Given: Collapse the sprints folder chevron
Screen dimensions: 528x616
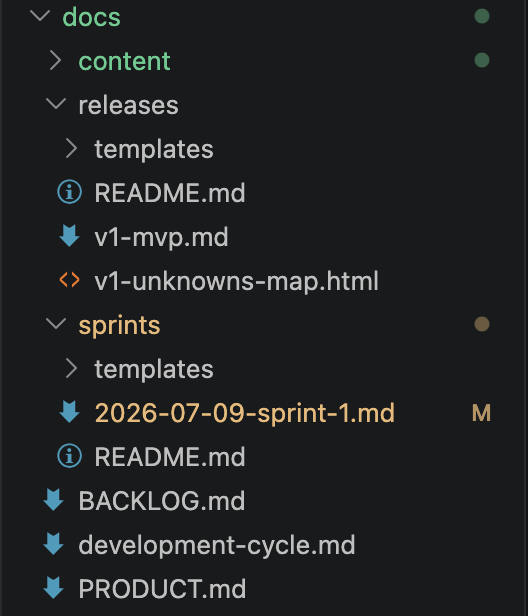Looking at the screenshot, I should [x=56, y=324].
